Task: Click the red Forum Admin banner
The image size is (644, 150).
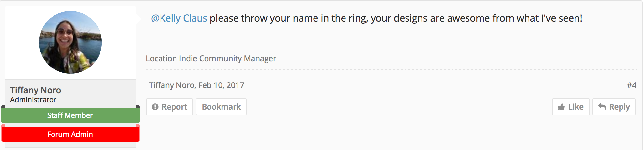Action: tap(70, 134)
